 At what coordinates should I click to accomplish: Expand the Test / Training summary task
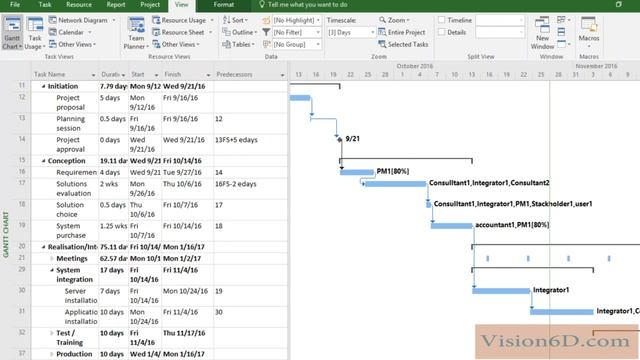click(x=52, y=333)
